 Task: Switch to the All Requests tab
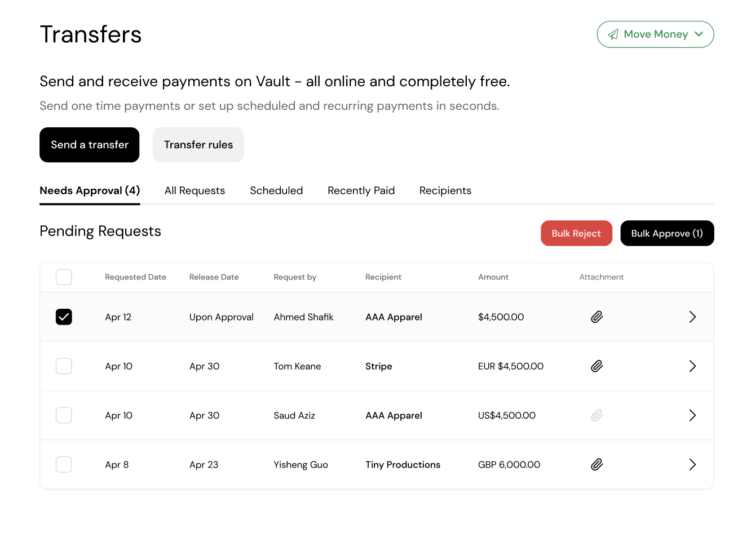[195, 191]
